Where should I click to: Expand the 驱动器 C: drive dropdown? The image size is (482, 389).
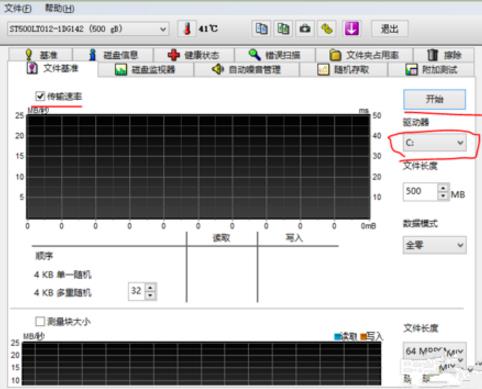point(434,143)
